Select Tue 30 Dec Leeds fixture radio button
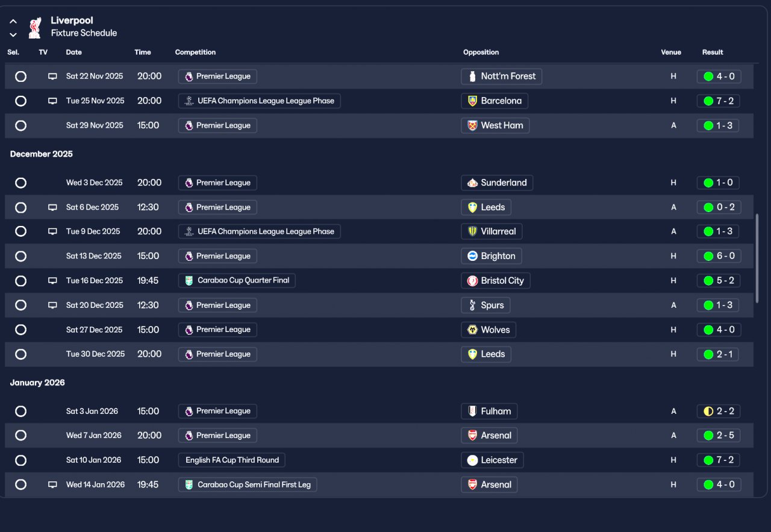The height and width of the screenshot is (532, 771). (20, 354)
